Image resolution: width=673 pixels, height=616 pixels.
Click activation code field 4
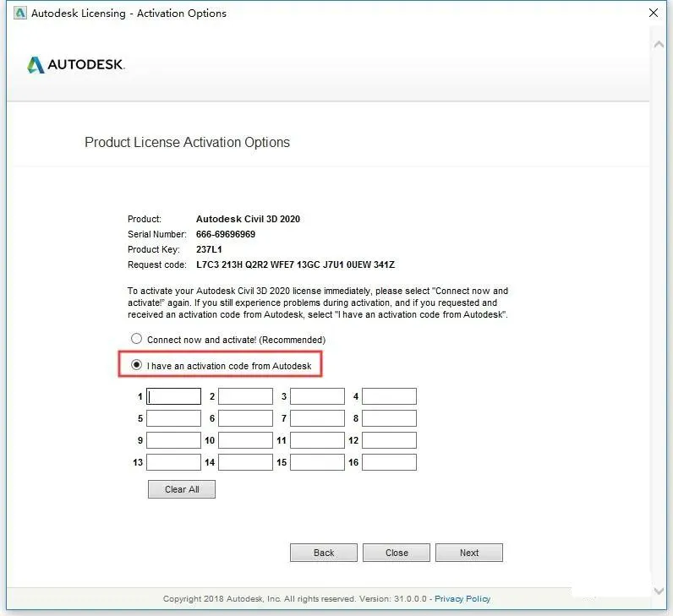389,396
